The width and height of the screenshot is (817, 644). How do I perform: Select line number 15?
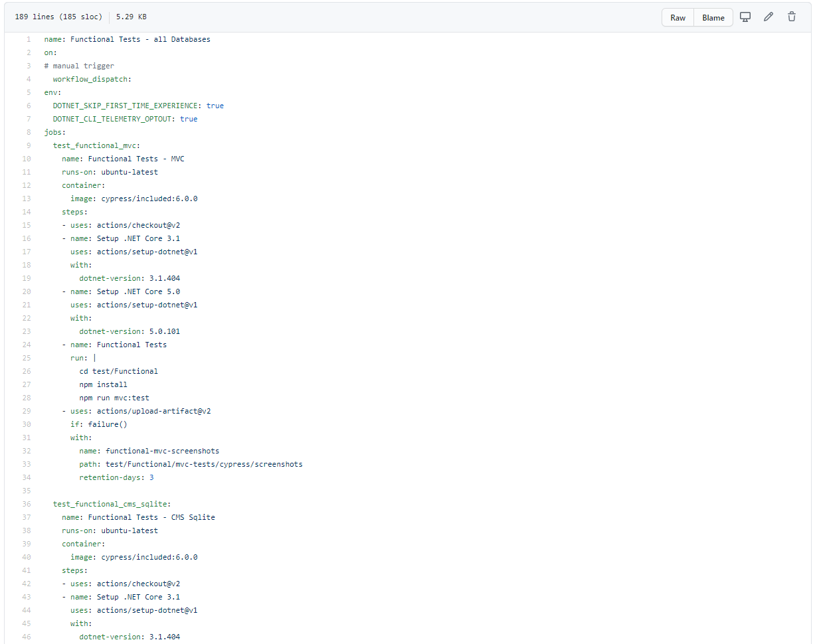coord(27,225)
